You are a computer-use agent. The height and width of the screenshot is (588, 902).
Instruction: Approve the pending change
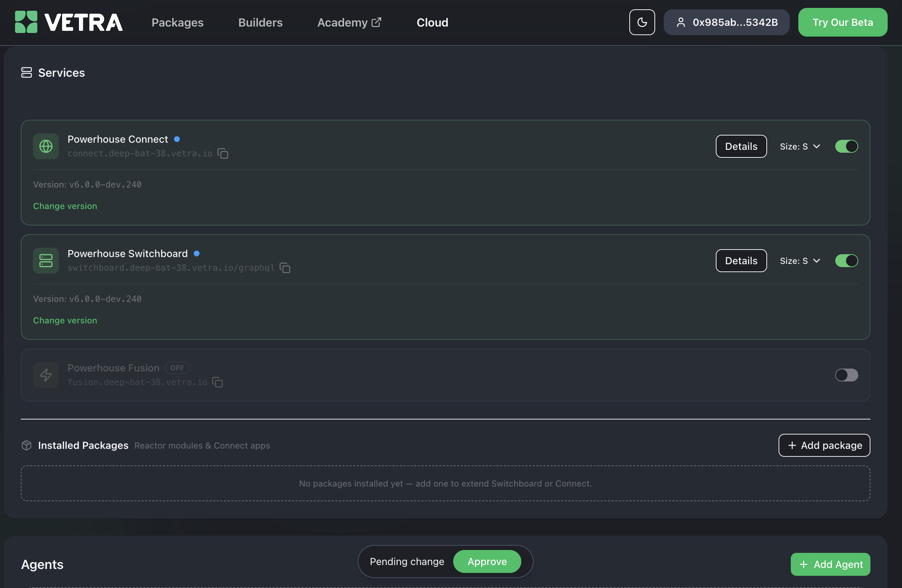(x=487, y=561)
